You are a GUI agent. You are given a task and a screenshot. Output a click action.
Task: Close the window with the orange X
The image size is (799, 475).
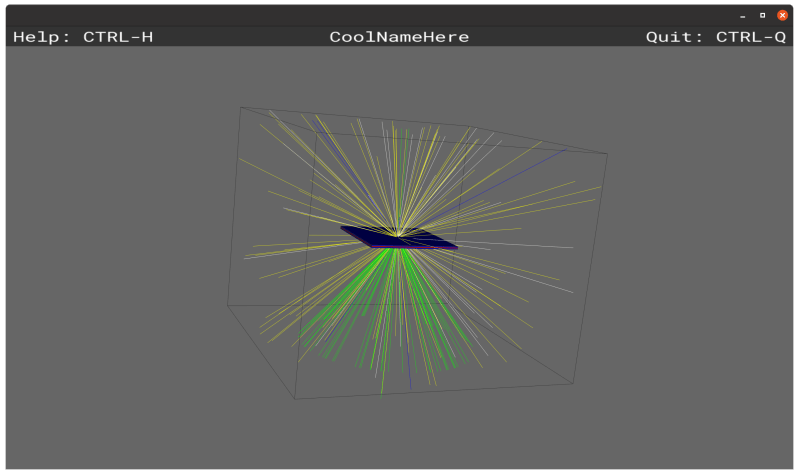(782, 15)
